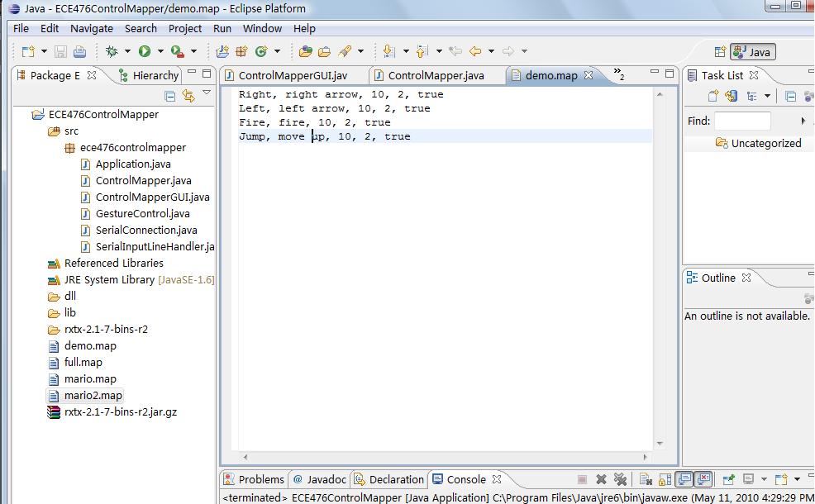
Task: Maximize the editor area
Action: point(670,74)
